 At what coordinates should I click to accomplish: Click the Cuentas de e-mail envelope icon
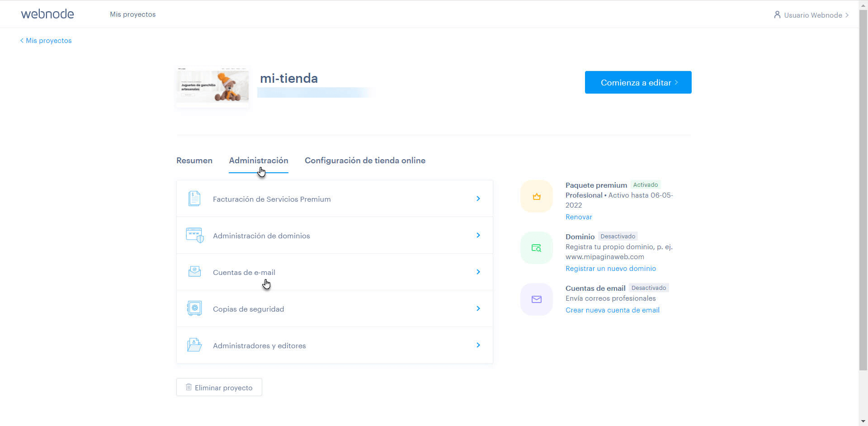(x=194, y=271)
